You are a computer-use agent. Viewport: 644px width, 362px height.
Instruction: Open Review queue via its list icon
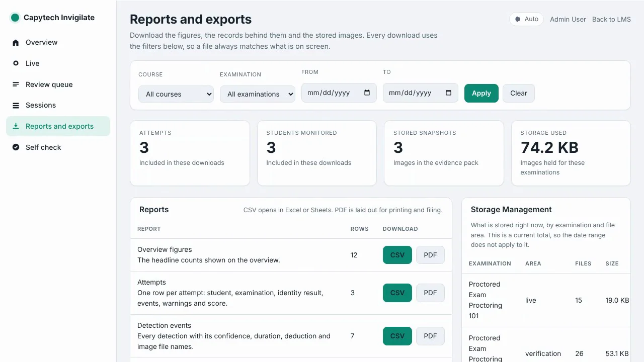coord(16,84)
